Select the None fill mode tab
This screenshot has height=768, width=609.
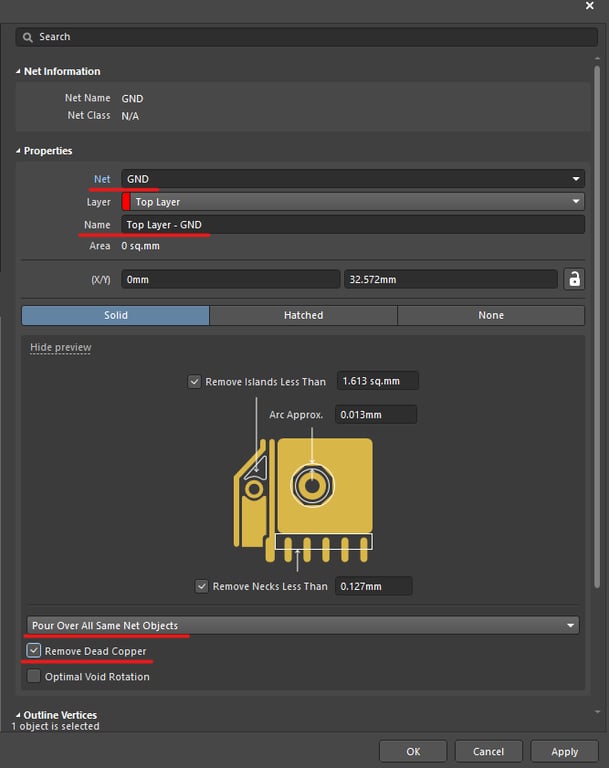(491, 315)
